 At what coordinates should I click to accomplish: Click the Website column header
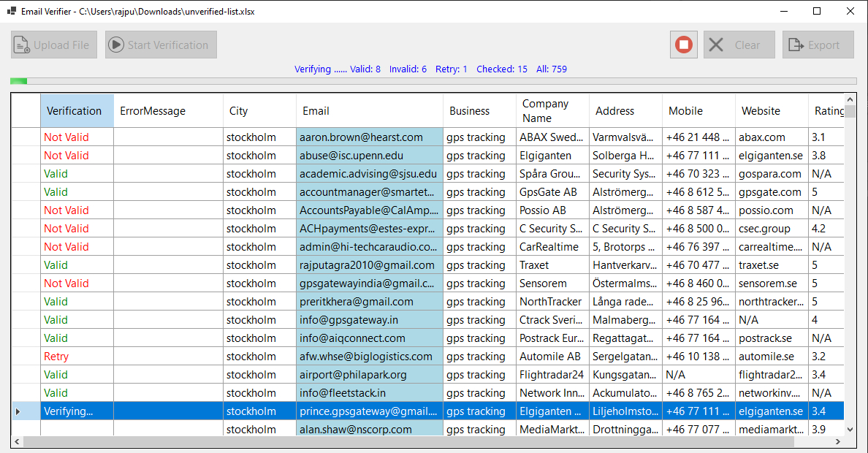point(772,111)
